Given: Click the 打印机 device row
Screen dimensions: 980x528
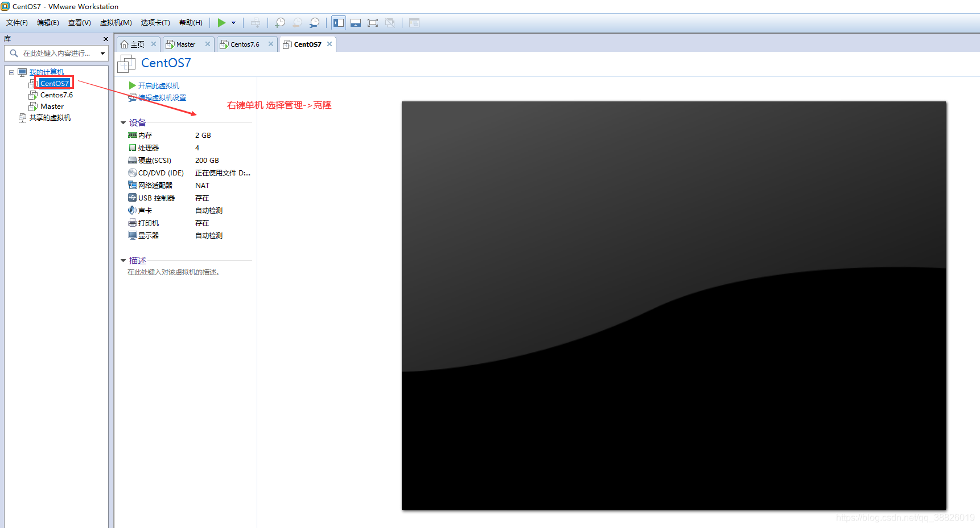Looking at the screenshot, I should [190, 223].
